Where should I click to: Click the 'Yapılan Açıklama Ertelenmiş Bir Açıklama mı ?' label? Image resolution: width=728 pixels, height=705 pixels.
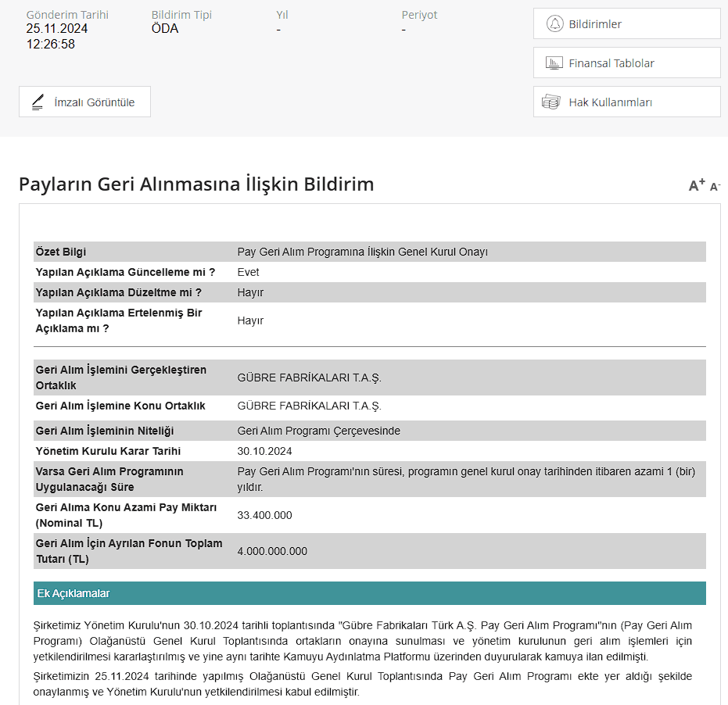pyautogui.click(x=119, y=320)
